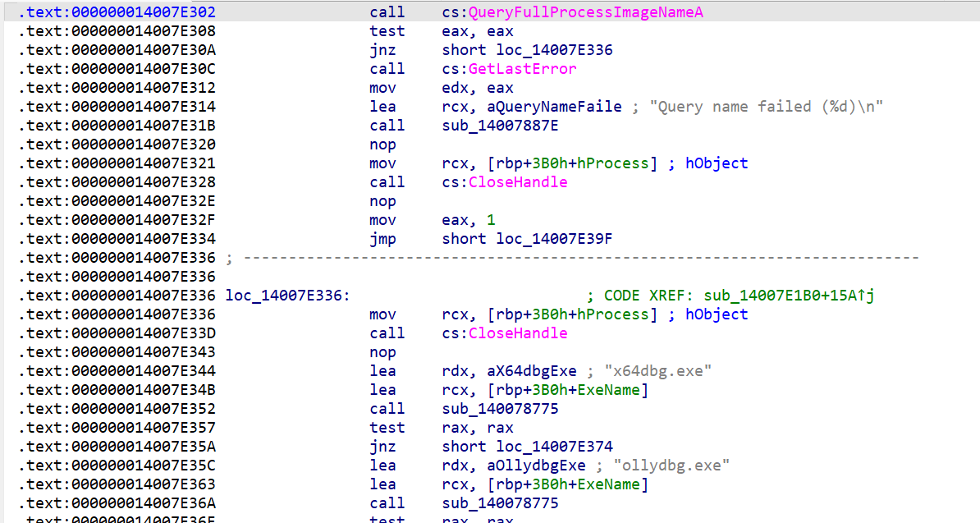Click the GetLastError import call
Image resolution: width=980 pixels, height=523 pixels.
[x=522, y=69]
